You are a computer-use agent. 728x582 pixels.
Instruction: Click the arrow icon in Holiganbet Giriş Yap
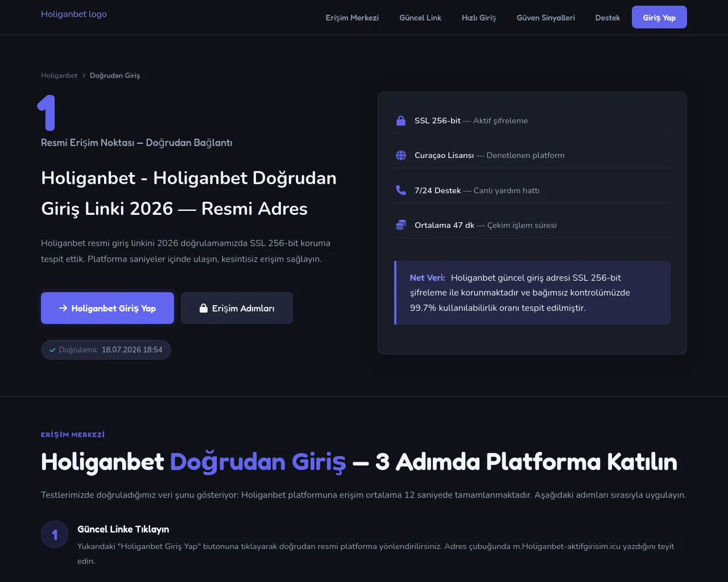(x=63, y=308)
